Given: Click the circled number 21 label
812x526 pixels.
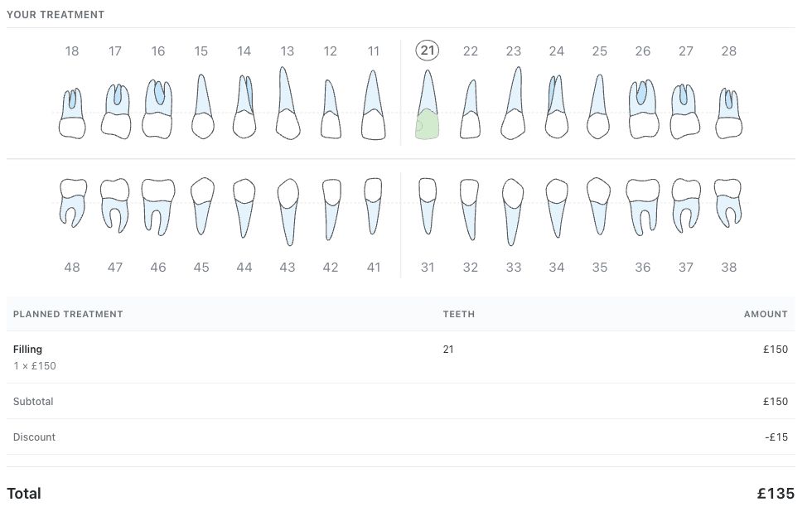Looking at the screenshot, I should pyautogui.click(x=428, y=51).
